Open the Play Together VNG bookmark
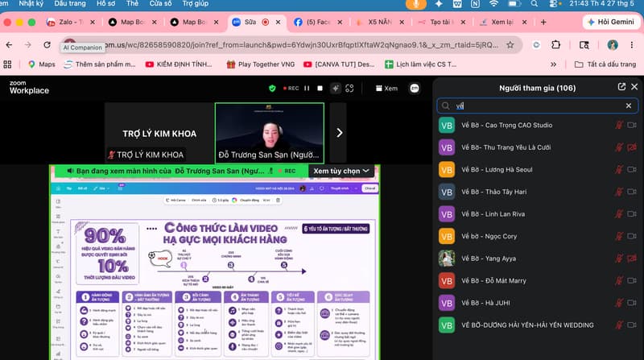 pyautogui.click(x=260, y=64)
